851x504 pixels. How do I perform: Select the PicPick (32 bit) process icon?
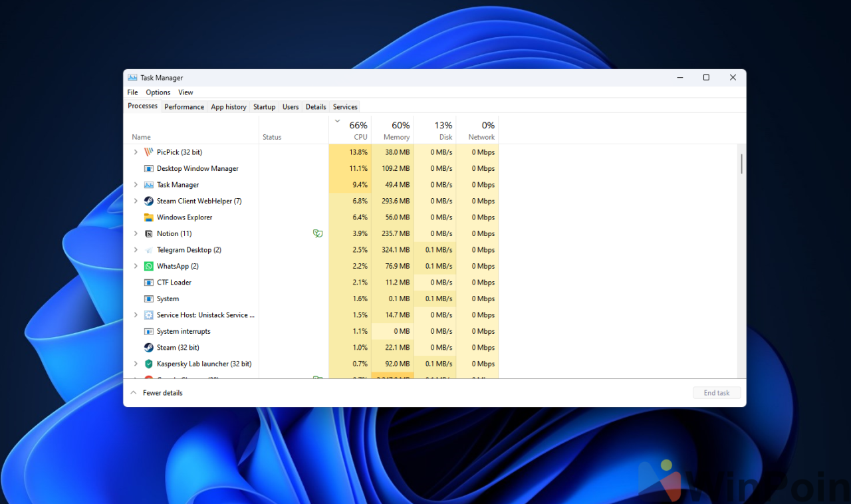pyautogui.click(x=148, y=152)
